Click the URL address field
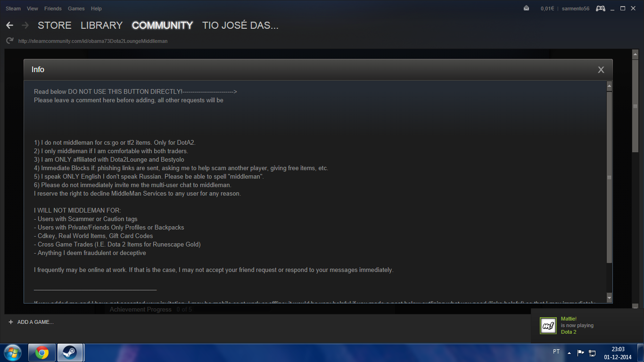644x362 pixels. [93, 41]
